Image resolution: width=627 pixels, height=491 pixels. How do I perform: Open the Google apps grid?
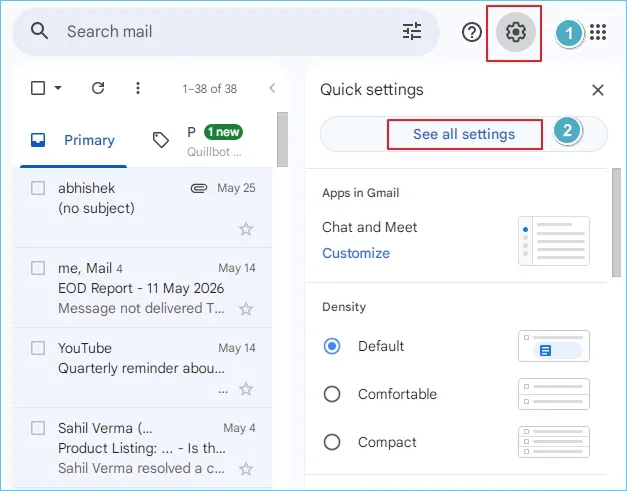point(598,32)
